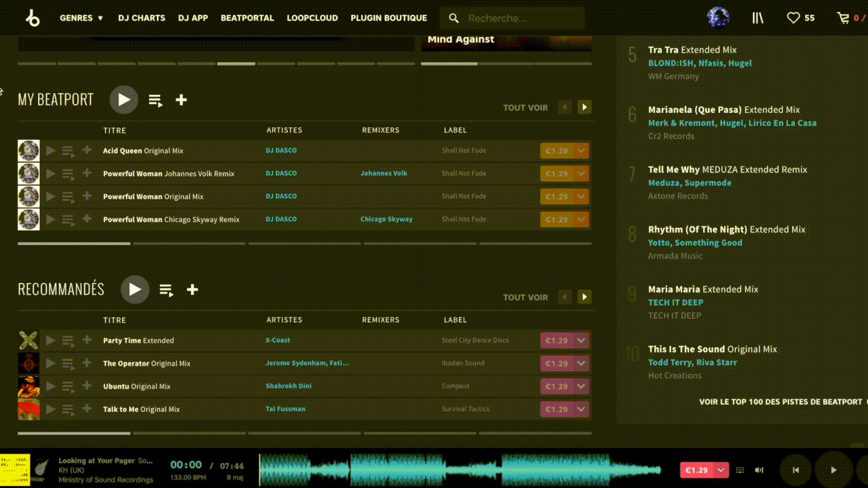Open artist X-Coast link

(x=278, y=340)
